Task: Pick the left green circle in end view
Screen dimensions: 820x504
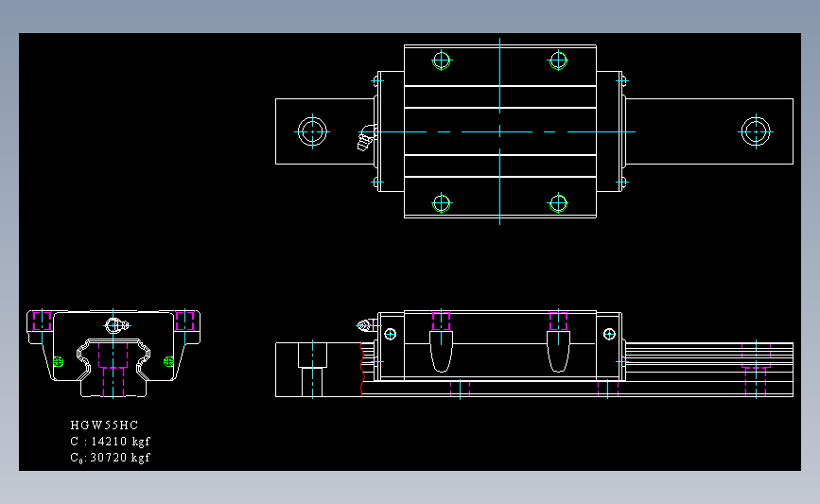Action: coord(58,361)
